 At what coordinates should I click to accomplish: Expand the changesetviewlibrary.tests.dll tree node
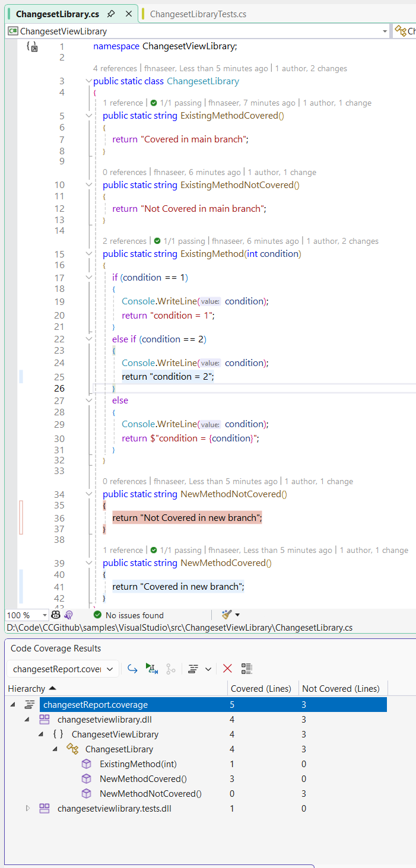click(27, 808)
